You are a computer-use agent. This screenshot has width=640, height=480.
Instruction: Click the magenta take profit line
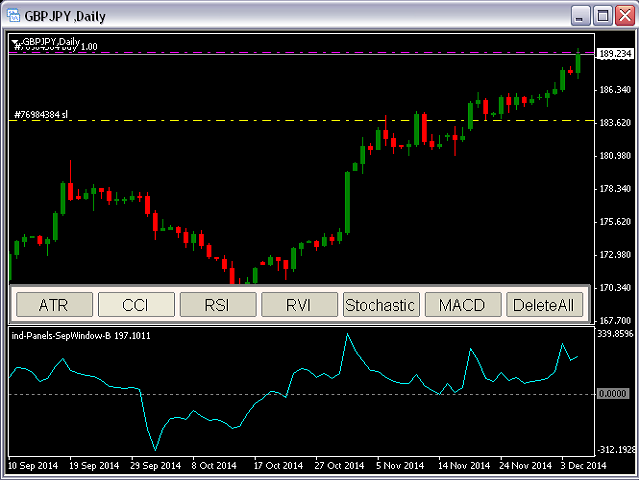tap(300, 52)
